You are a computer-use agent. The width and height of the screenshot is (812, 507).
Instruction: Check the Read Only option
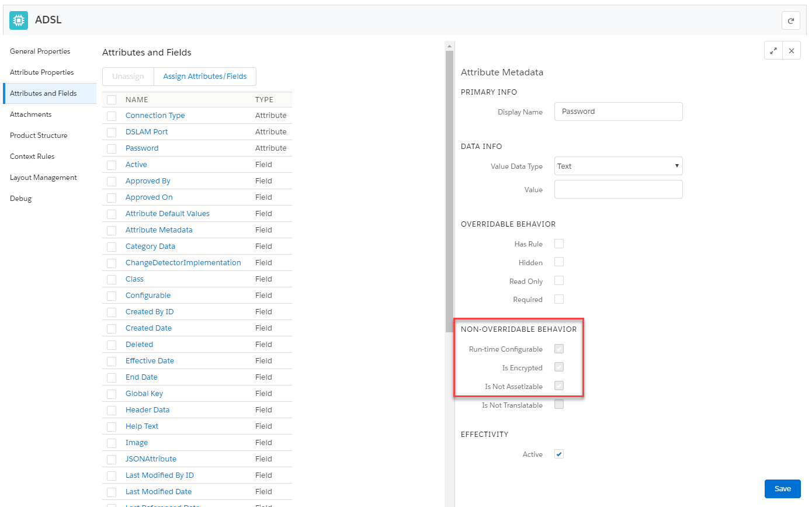click(x=559, y=280)
